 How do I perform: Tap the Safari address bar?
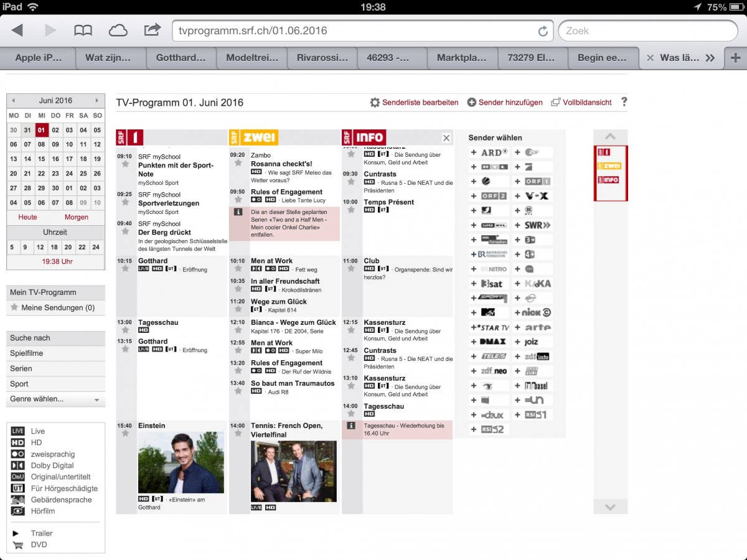[x=363, y=30]
